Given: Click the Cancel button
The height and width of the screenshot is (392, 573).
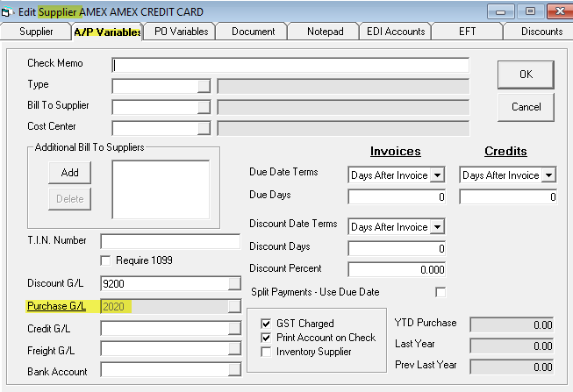Looking at the screenshot, I should [x=526, y=107].
